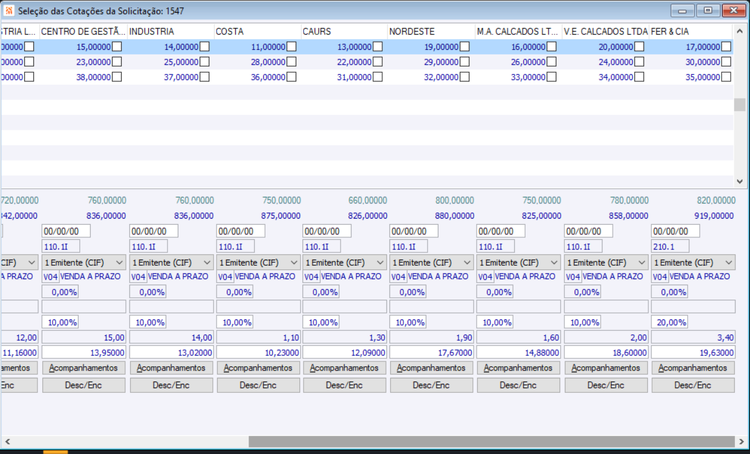Tick the 13,00000 checkbox under CAURS

(x=378, y=46)
